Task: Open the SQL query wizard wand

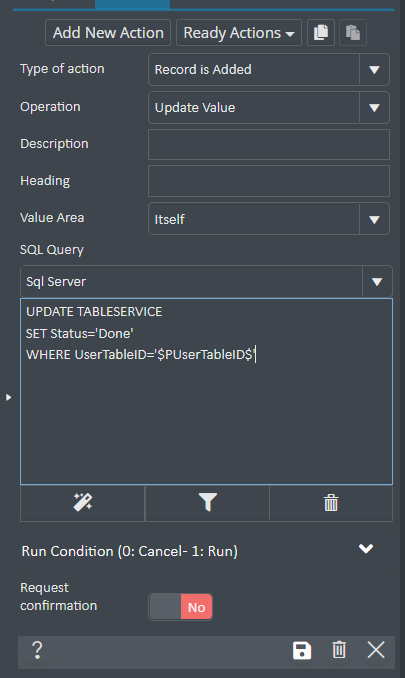Action: (x=83, y=503)
